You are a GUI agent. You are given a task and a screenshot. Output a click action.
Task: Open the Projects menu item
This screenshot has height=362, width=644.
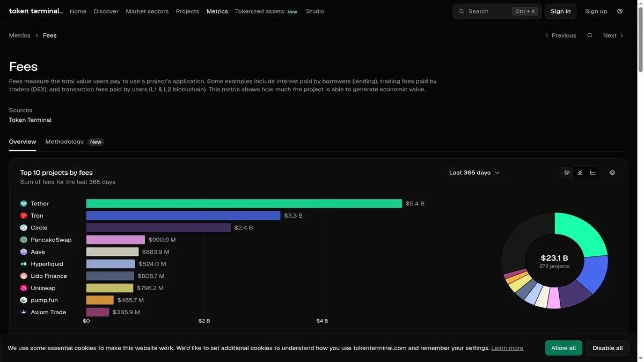tap(187, 11)
